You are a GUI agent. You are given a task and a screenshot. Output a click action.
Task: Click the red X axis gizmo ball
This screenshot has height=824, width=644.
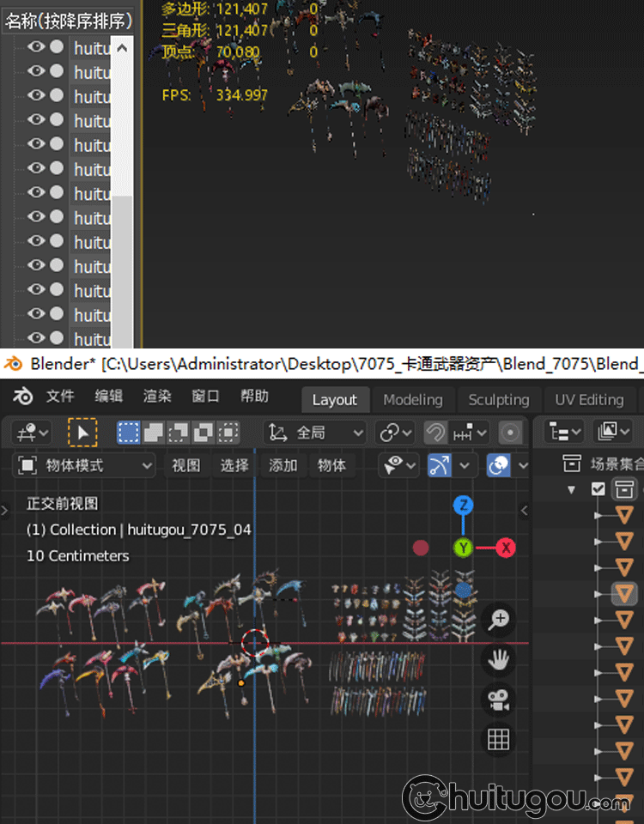[506, 548]
